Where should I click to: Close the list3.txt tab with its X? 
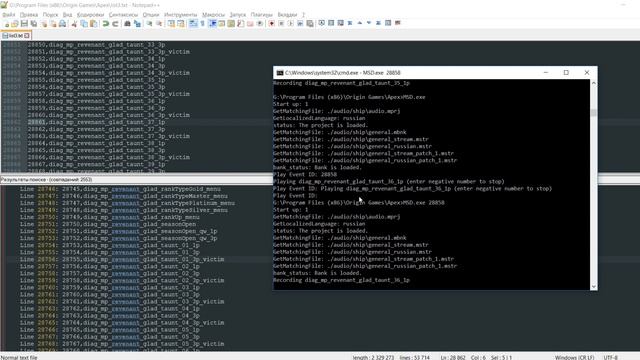27,36
